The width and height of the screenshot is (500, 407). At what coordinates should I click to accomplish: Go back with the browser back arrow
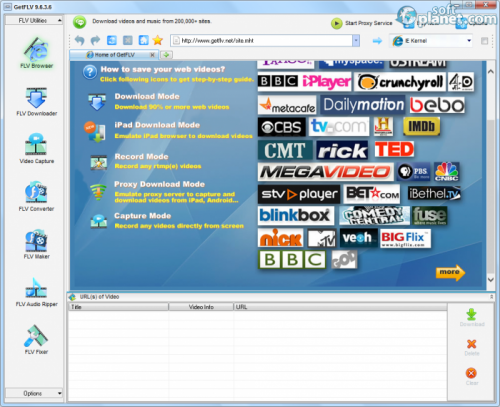[x=79, y=40]
